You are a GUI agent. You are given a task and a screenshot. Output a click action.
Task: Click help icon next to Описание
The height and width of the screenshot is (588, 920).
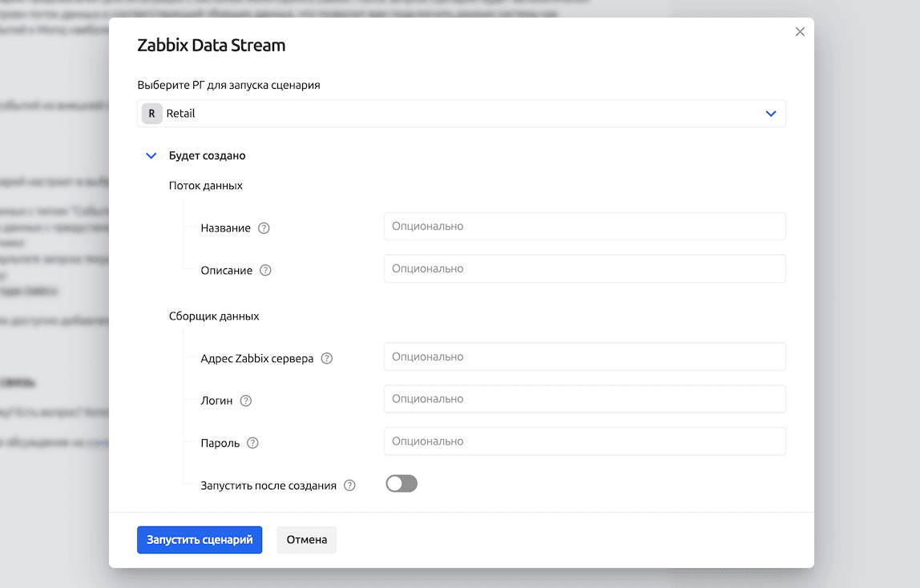coord(266,271)
